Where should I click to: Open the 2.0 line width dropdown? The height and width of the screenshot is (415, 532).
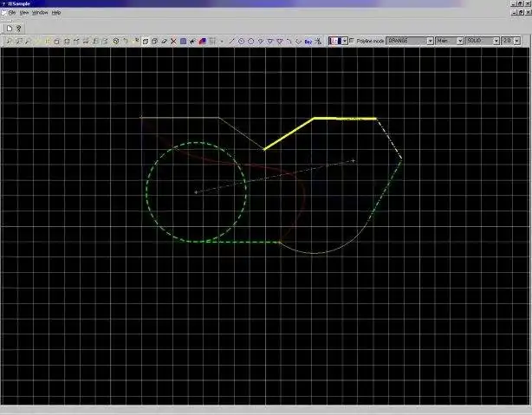(517, 41)
